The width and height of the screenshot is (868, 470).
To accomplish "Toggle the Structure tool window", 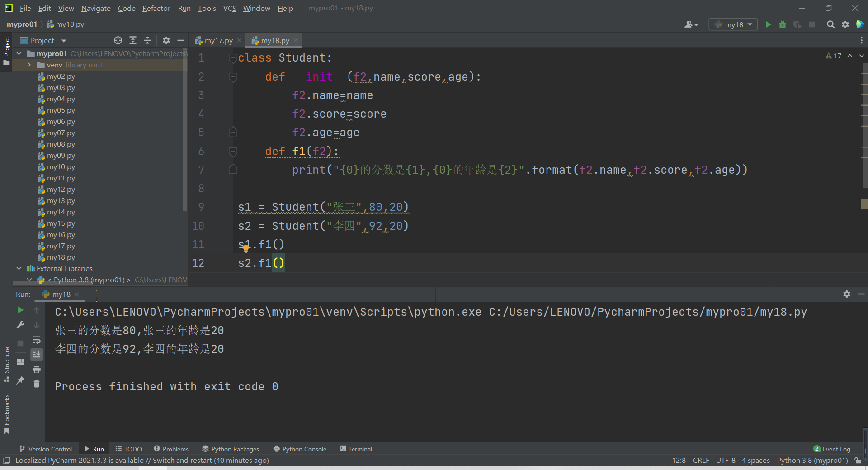I will [x=6, y=365].
